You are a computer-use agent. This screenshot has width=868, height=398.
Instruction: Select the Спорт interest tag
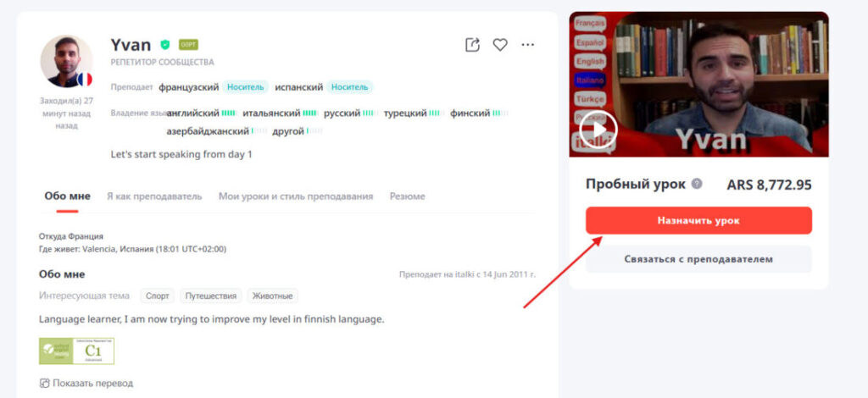tap(157, 296)
